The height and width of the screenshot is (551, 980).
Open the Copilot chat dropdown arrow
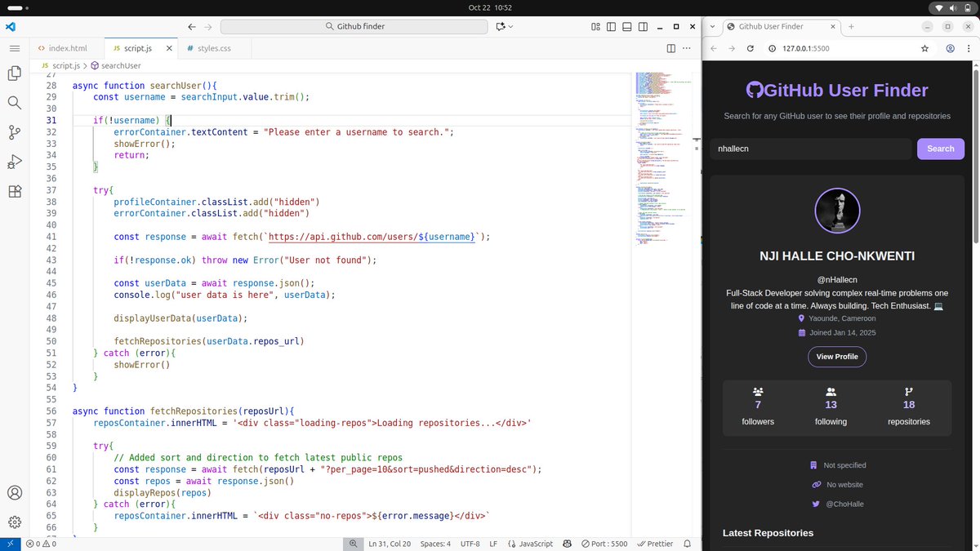point(511,26)
